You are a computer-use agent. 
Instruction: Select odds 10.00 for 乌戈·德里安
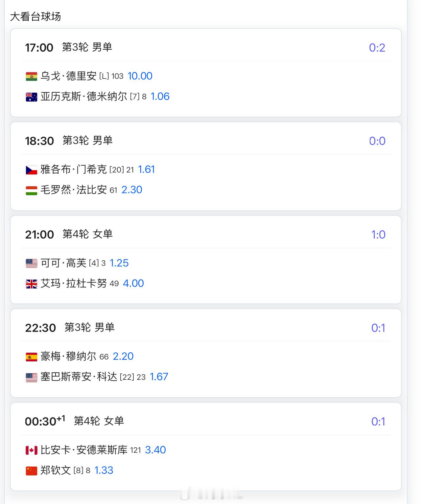tap(140, 76)
